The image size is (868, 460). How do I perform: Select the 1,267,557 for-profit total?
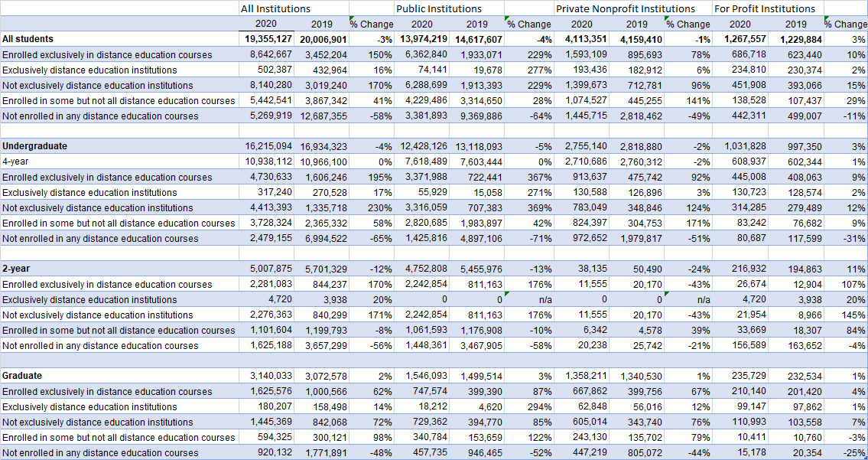pos(740,39)
